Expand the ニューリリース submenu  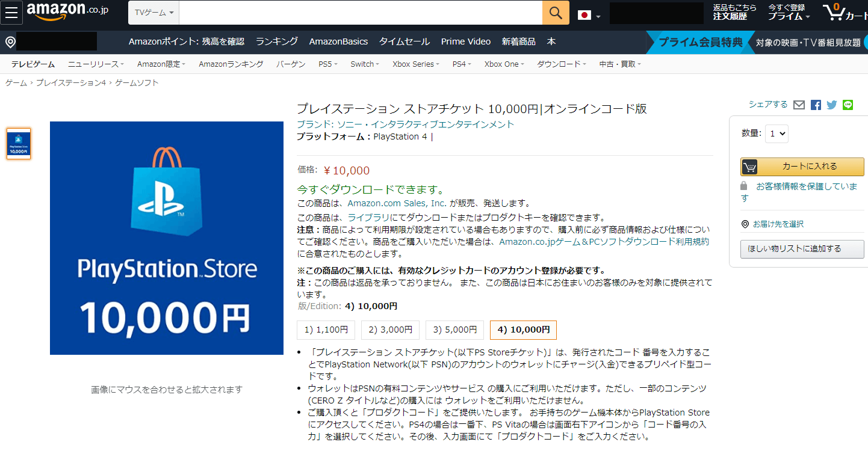tap(96, 64)
